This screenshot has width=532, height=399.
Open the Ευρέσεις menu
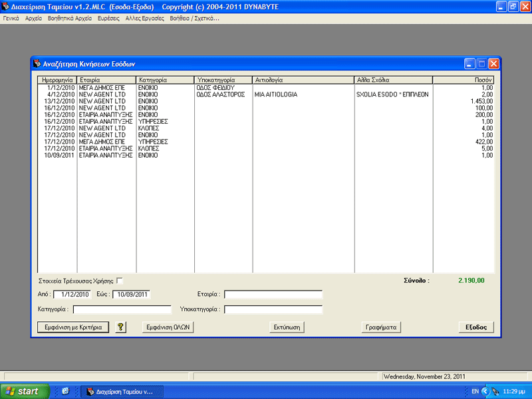(108, 19)
